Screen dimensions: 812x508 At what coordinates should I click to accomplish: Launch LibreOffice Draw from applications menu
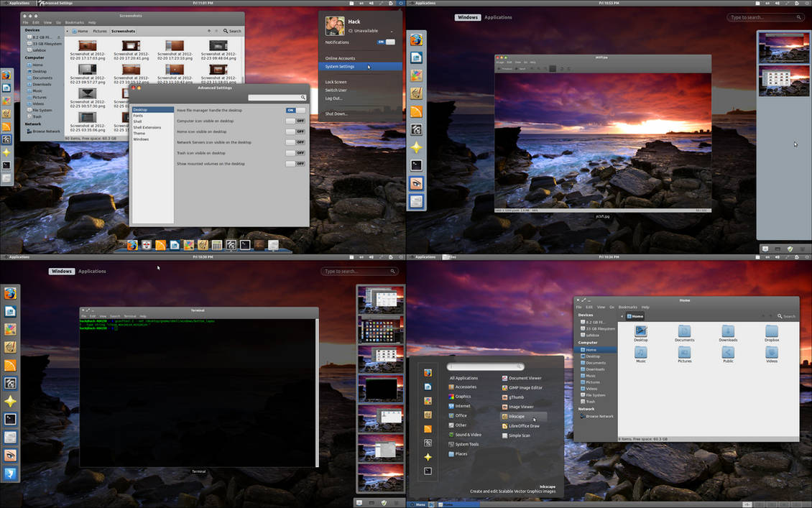coord(520,426)
